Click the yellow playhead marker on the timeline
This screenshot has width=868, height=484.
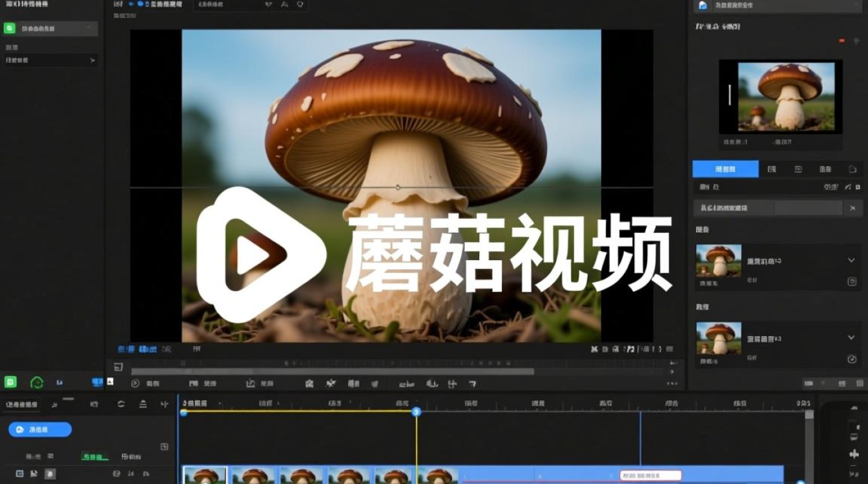[417, 411]
